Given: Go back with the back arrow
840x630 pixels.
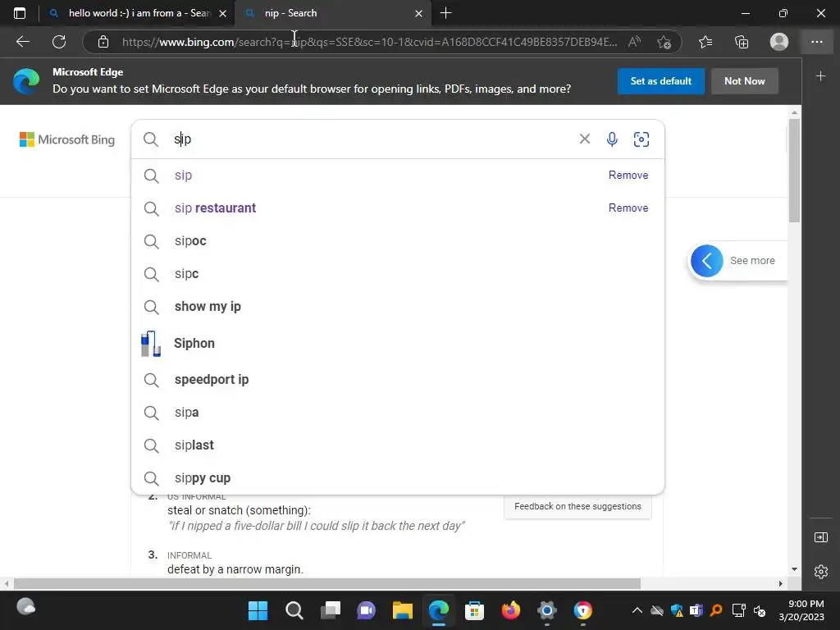Looking at the screenshot, I should pyautogui.click(x=22, y=42).
